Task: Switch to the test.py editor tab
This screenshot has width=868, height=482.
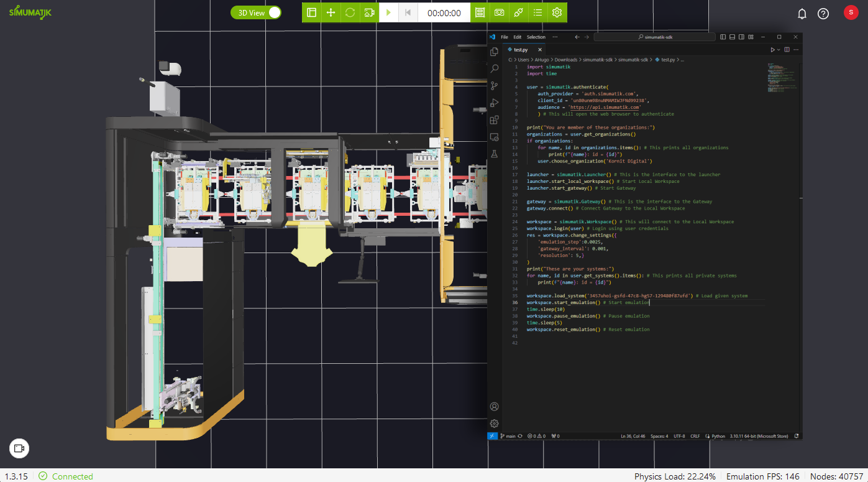Action: pos(520,50)
